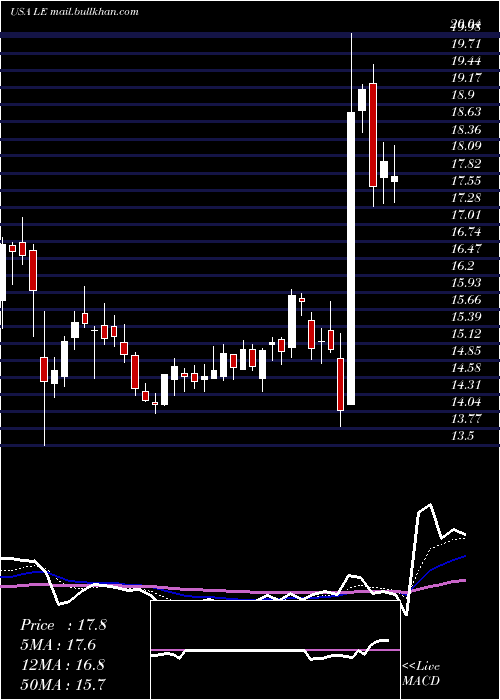Click the large red candlestick after the breakout

pos(373,135)
